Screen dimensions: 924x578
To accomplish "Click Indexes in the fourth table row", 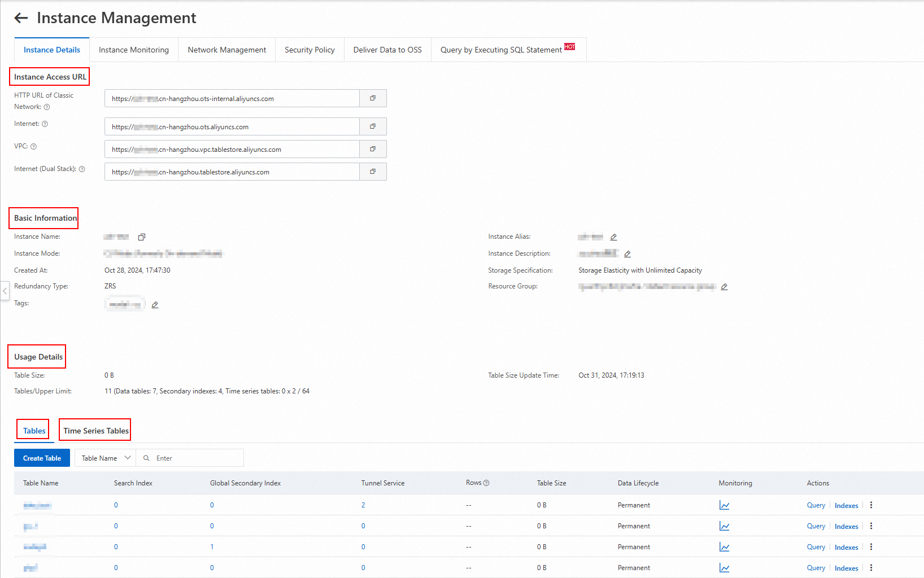I will click(x=847, y=568).
